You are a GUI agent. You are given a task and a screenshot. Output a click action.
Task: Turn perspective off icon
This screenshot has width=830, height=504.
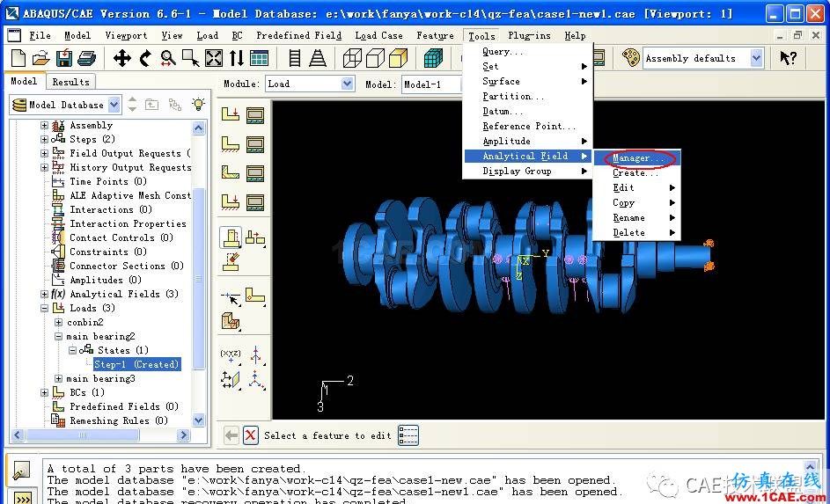(x=295, y=58)
